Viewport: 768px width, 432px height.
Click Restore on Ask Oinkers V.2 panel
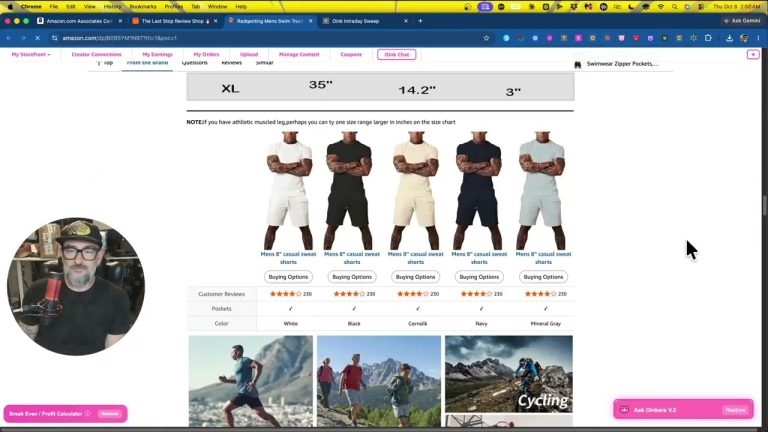coord(735,410)
